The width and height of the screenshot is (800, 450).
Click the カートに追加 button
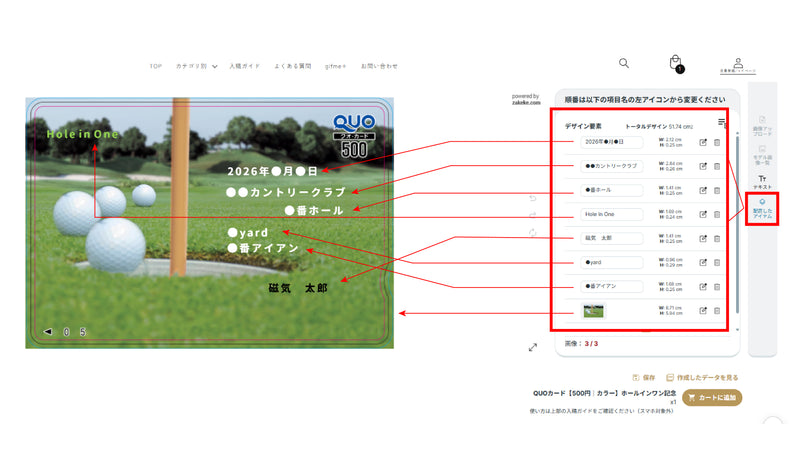712,397
